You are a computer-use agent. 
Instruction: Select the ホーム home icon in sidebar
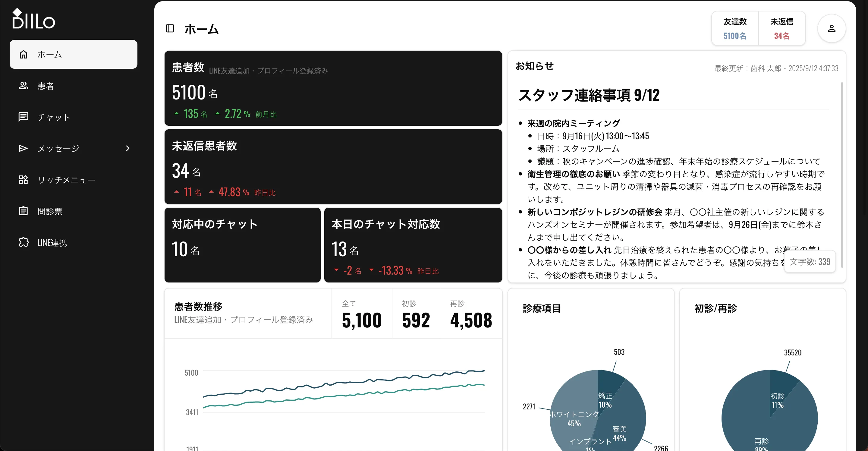tap(24, 54)
